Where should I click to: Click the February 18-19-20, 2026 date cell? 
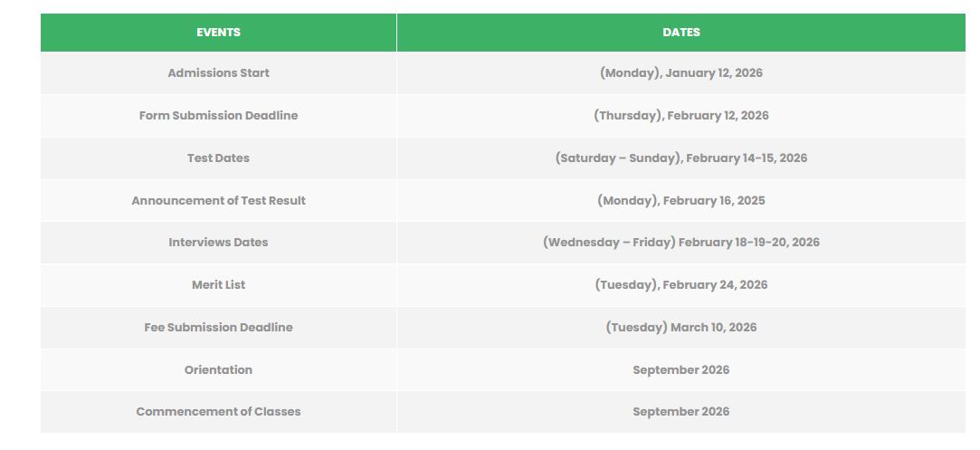click(x=680, y=243)
